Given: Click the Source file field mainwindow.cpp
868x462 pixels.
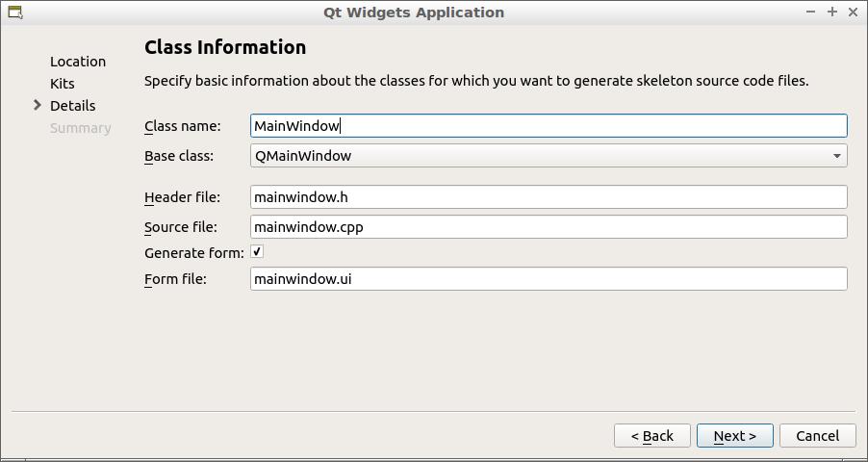Looking at the screenshot, I should pyautogui.click(x=549, y=226).
